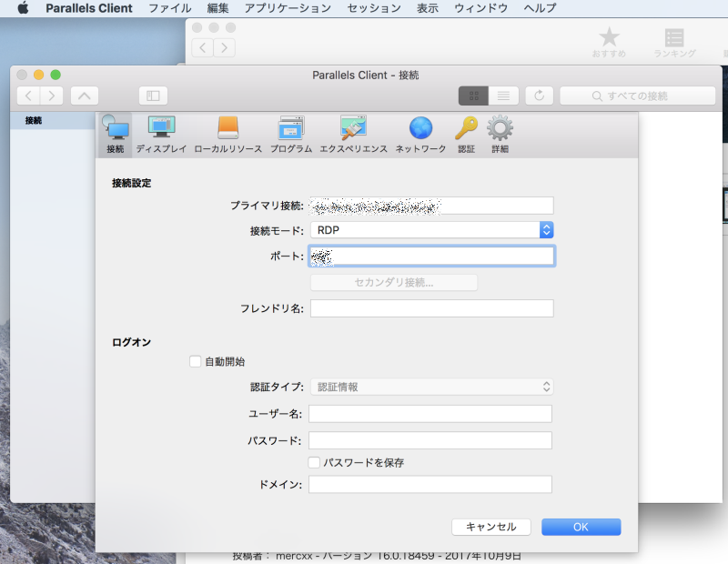Confirm settings with the OK button
This screenshot has height=564, width=728.
[x=581, y=527]
